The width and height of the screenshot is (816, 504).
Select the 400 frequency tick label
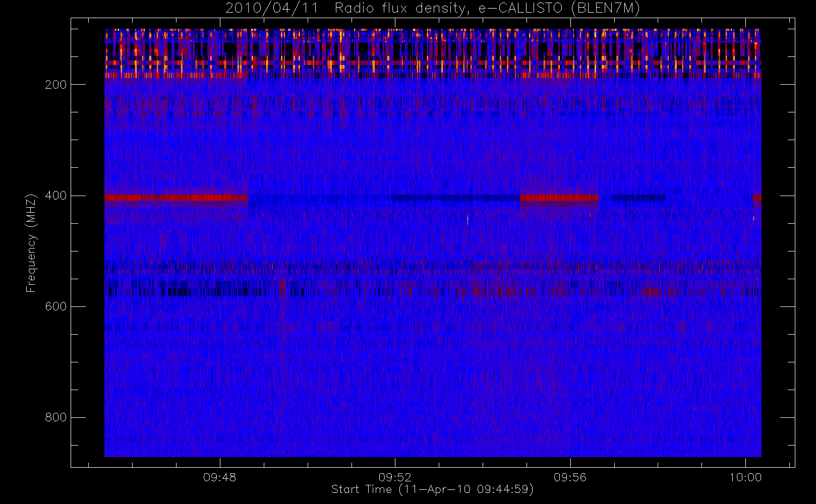[56, 196]
